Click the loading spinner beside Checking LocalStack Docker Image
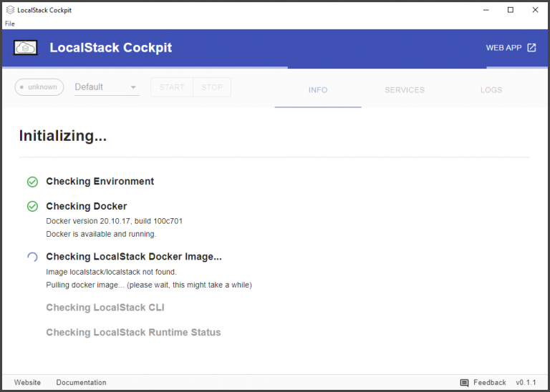The width and height of the screenshot is (550, 392). point(33,257)
